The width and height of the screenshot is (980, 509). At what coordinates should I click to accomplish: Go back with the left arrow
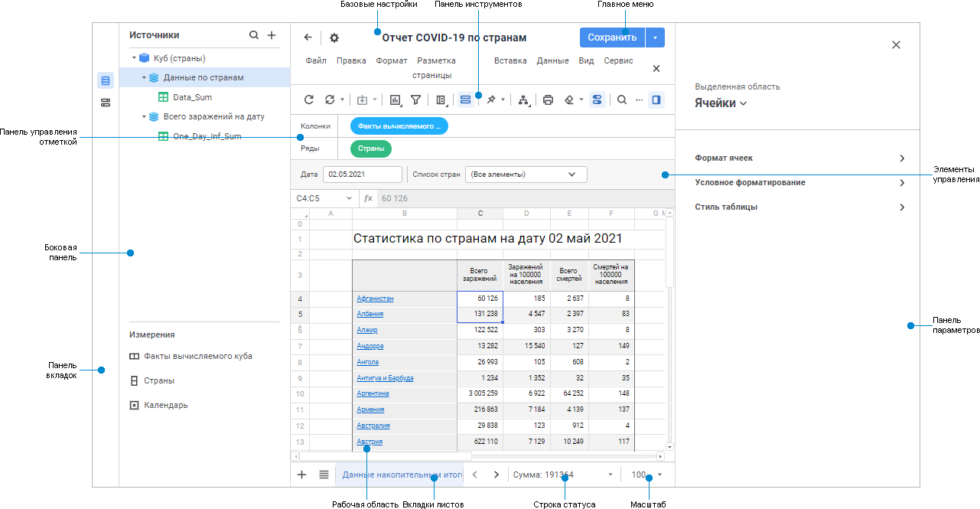(308, 38)
